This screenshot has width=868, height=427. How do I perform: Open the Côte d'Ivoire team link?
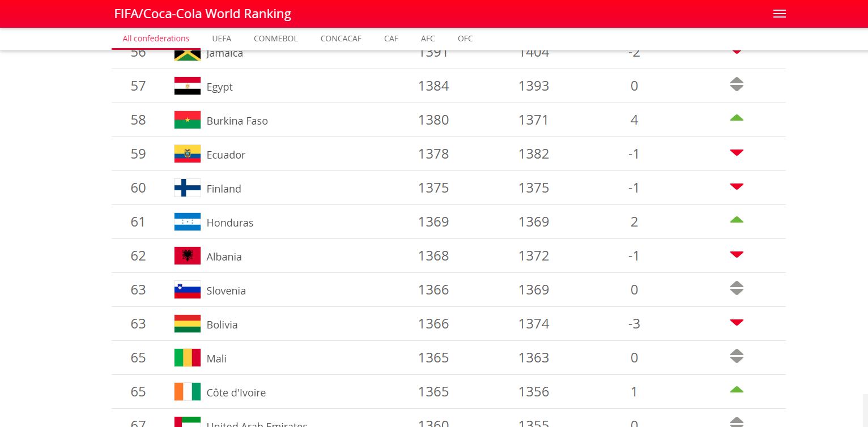click(236, 392)
